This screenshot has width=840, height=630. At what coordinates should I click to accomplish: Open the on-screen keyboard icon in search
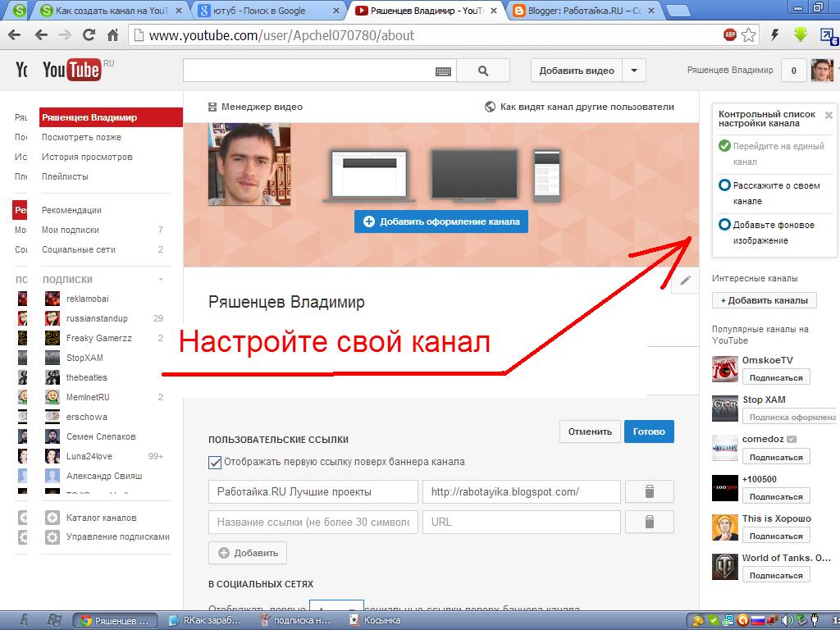(443, 71)
